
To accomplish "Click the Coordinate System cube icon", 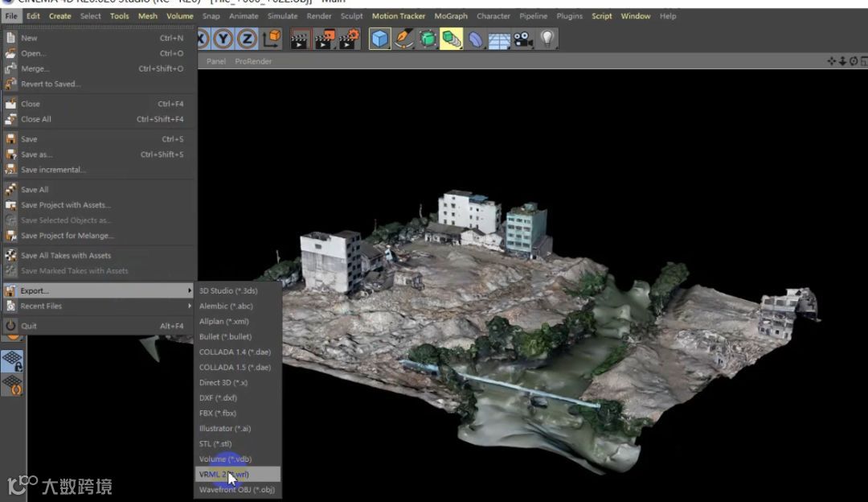I will pos(272,39).
